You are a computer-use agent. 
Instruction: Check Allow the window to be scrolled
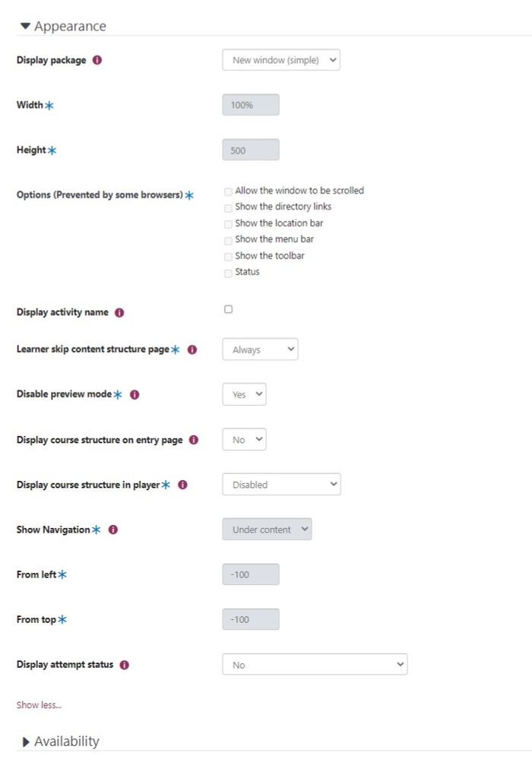coord(228,192)
